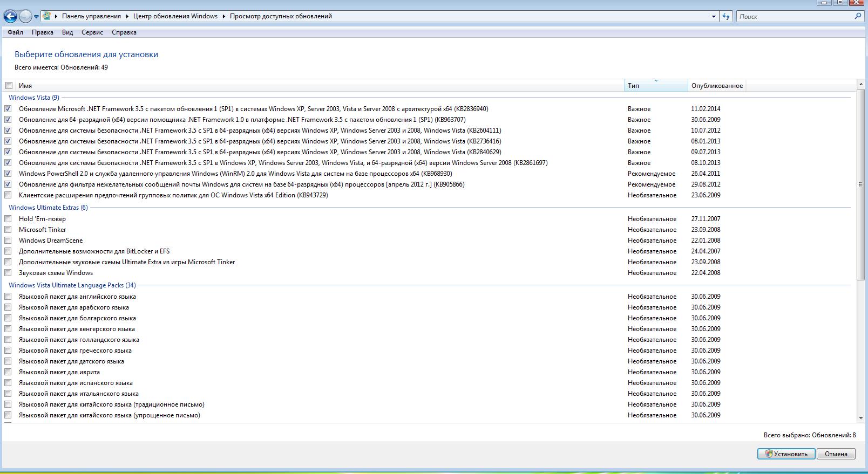Select the Microsoft Tinker update row text
The width and height of the screenshot is (868, 474).
[43, 230]
